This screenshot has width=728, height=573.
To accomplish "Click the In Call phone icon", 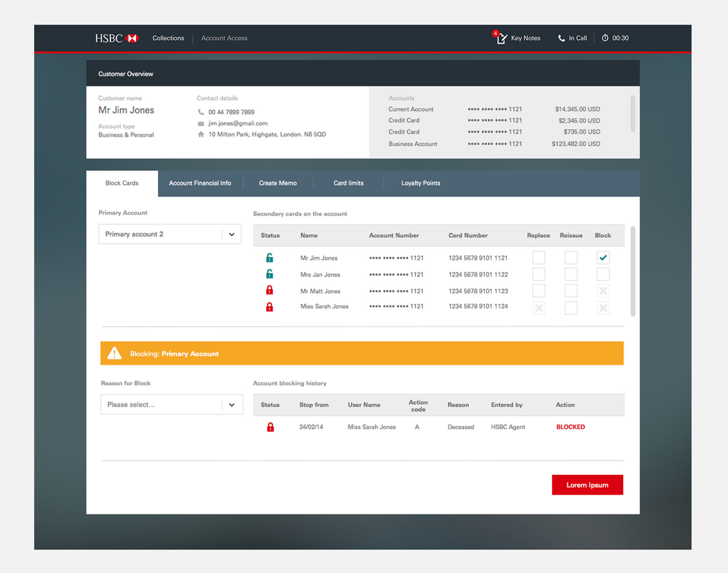I will 561,38.
